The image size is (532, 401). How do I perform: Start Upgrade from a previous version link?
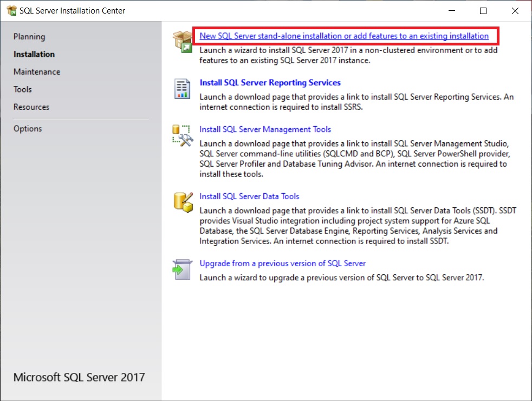pos(283,264)
